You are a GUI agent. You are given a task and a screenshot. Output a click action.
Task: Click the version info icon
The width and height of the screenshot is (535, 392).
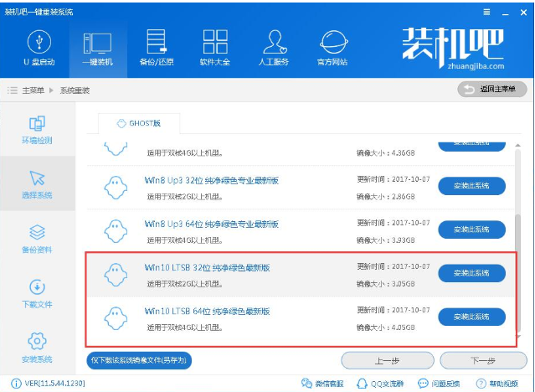16,384
